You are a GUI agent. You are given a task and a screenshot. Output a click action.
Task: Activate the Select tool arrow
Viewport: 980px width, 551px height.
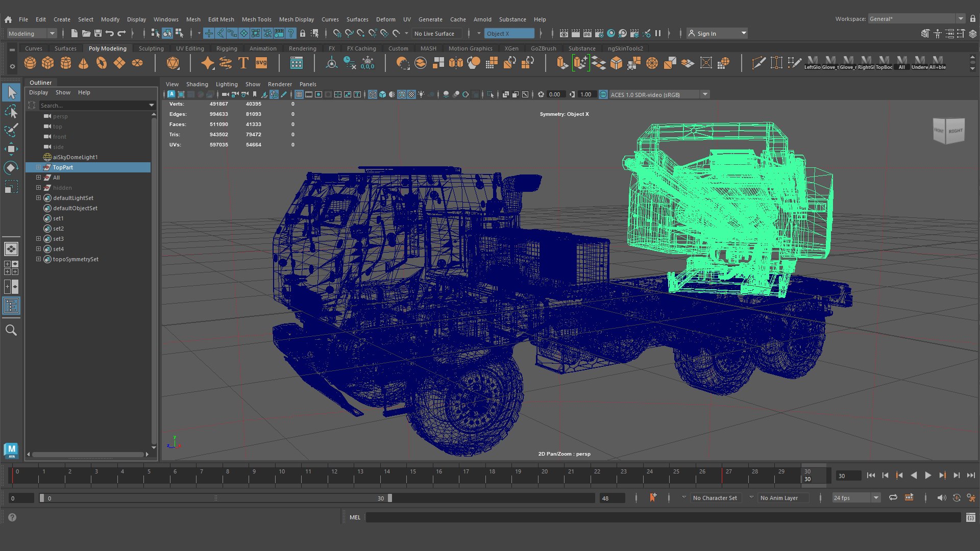pos(11,93)
